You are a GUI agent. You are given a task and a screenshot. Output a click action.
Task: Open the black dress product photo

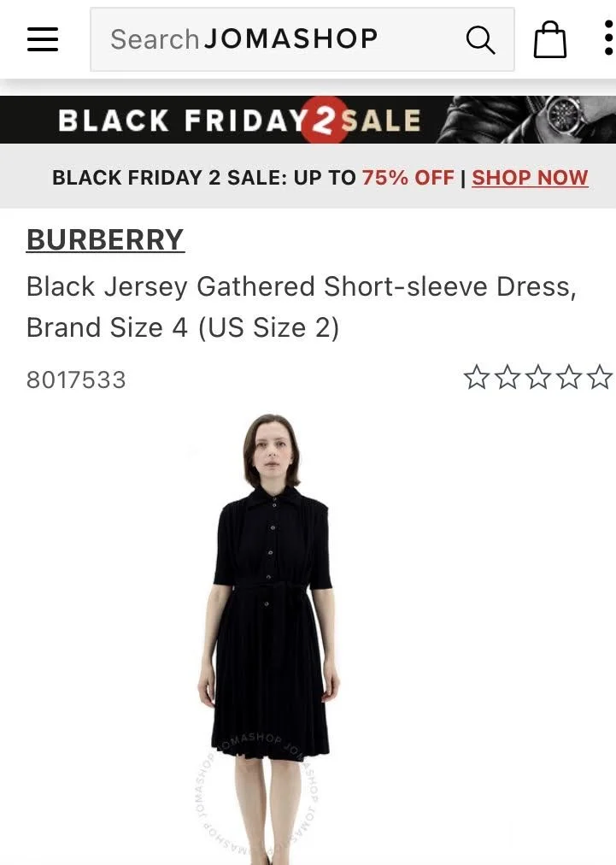[x=268, y=638]
